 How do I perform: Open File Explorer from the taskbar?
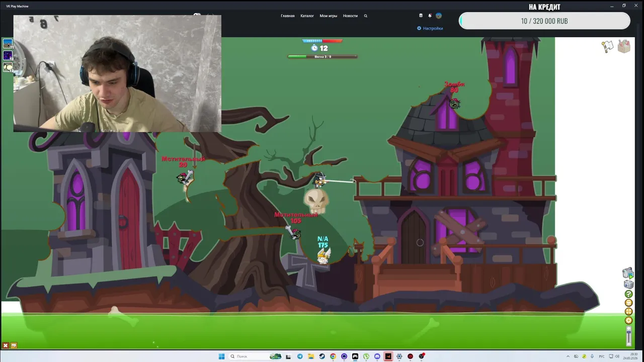[310, 356]
